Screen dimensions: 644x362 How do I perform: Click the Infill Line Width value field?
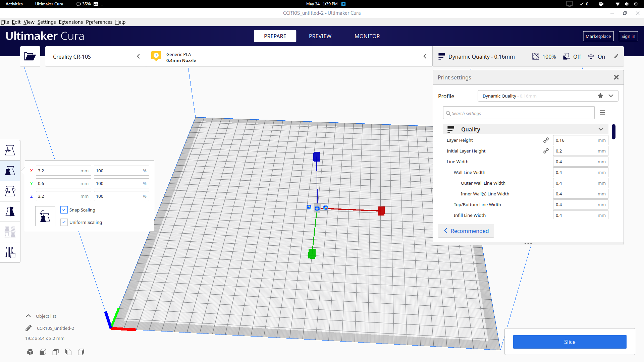point(580,215)
